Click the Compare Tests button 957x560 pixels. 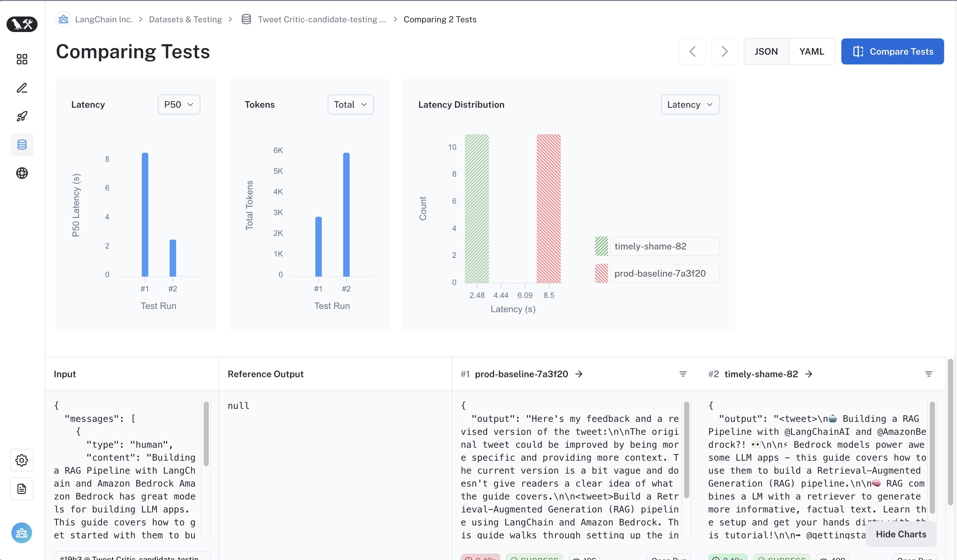tap(893, 51)
